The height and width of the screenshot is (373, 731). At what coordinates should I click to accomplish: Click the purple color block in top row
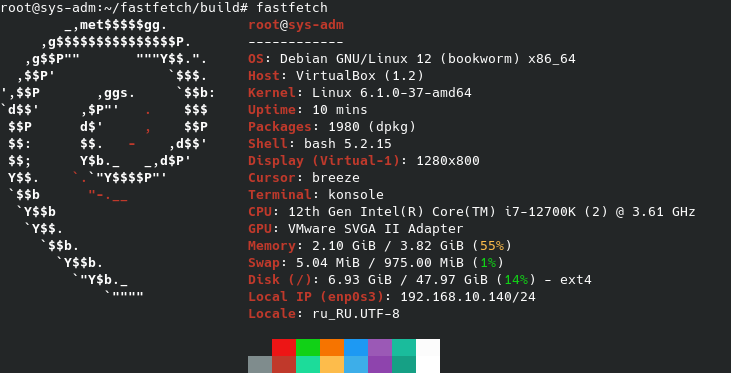[380, 347]
